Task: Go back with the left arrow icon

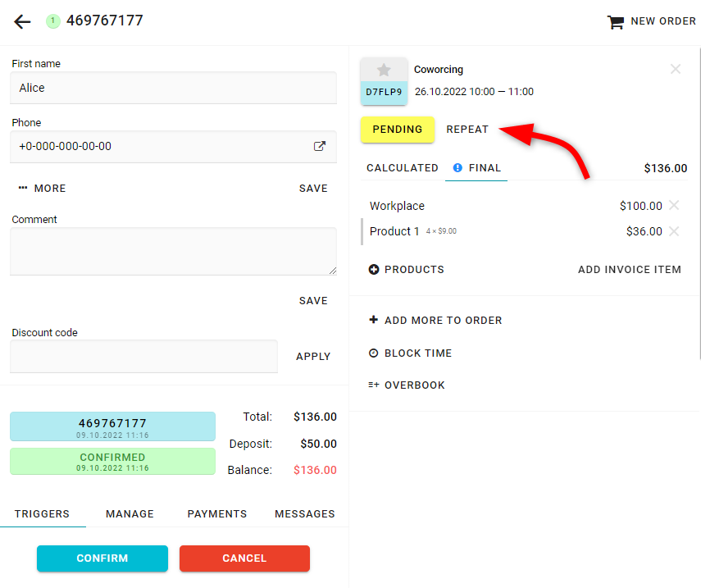Action: pyautogui.click(x=22, y=21)
